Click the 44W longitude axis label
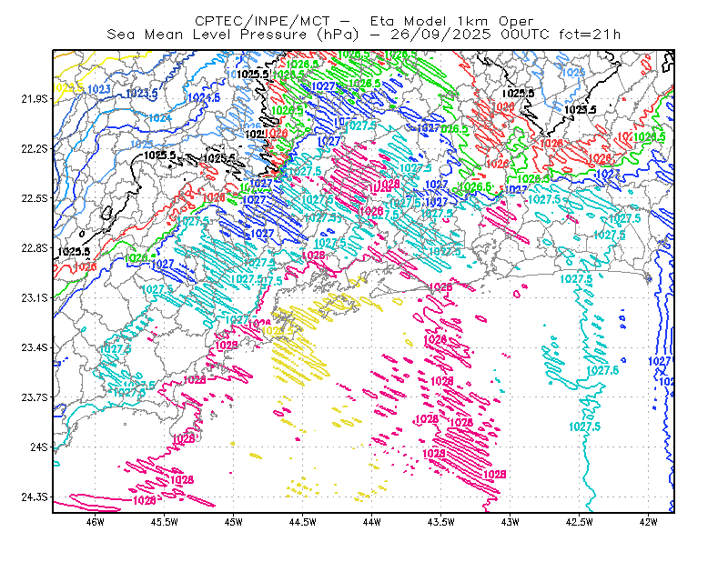728x562 pixels. (x=372, y=522)
